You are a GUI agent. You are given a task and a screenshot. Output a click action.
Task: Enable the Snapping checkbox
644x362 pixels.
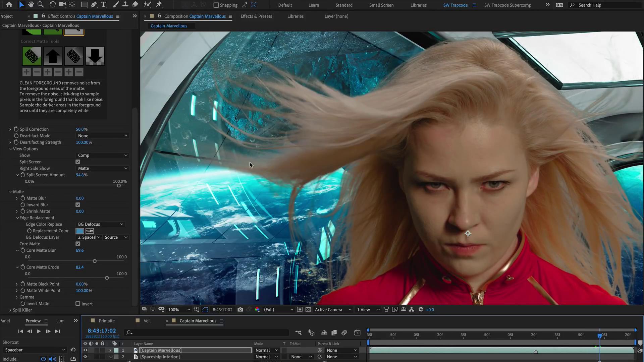tap(216, 5)
